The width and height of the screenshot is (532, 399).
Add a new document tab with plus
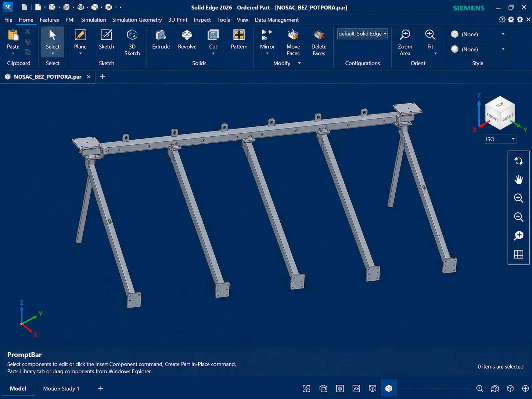tap(103, 76)
